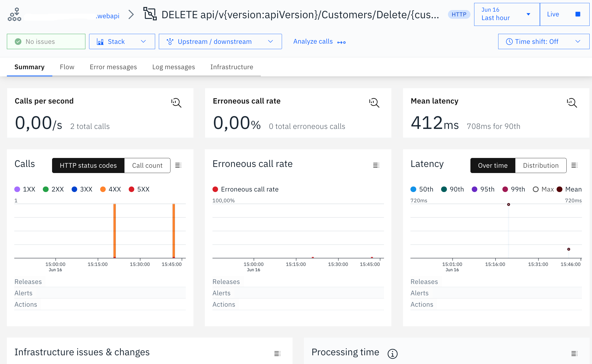Open Upstream / downstream dropdown

(x=220, y=41)
